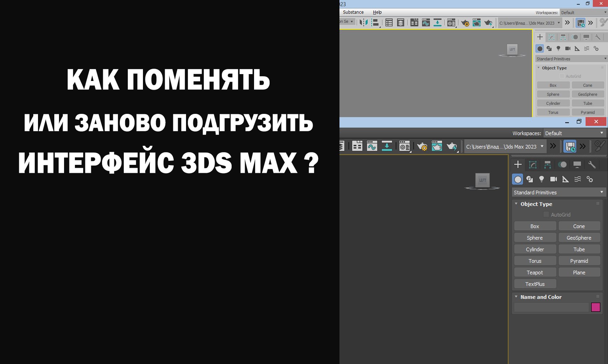Enable the AutoGrid checkbox in the dark window
This screenshot has height=364, width=608.
[x=546, y=214]
